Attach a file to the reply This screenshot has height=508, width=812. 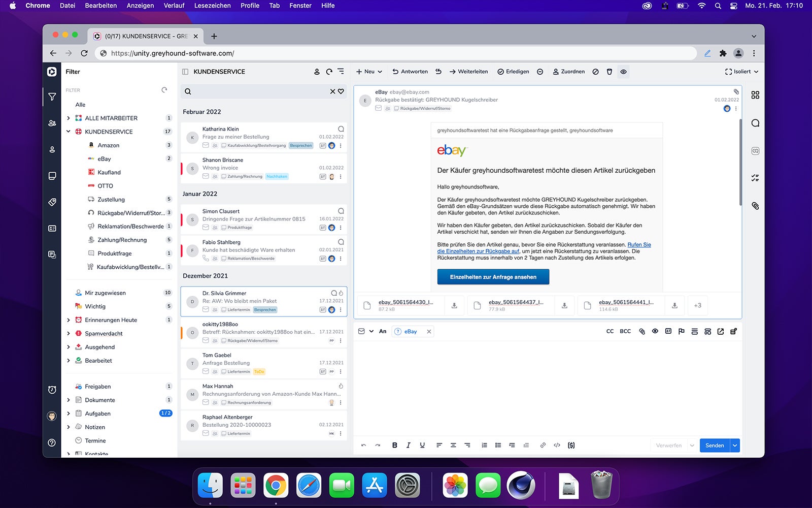click(642, 331)
